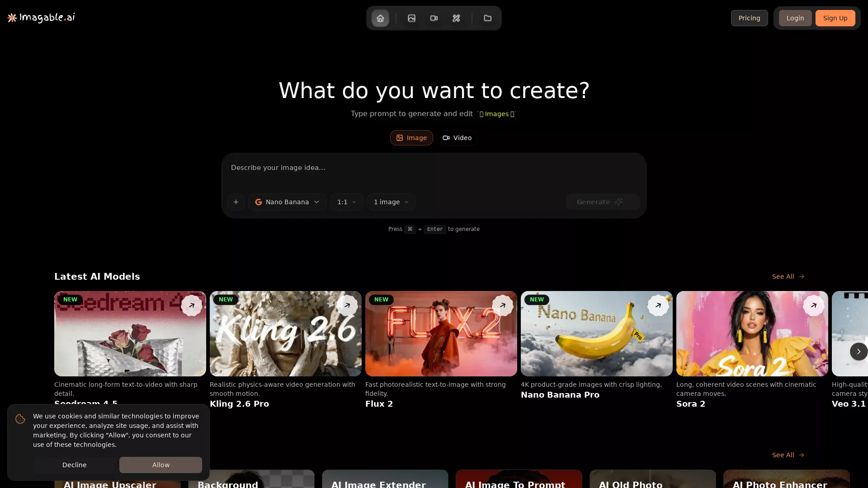The height and width of the screenshot is (488, 868).
Task: Open the Images section from the top toolbar
Action: tap(411, 18)
